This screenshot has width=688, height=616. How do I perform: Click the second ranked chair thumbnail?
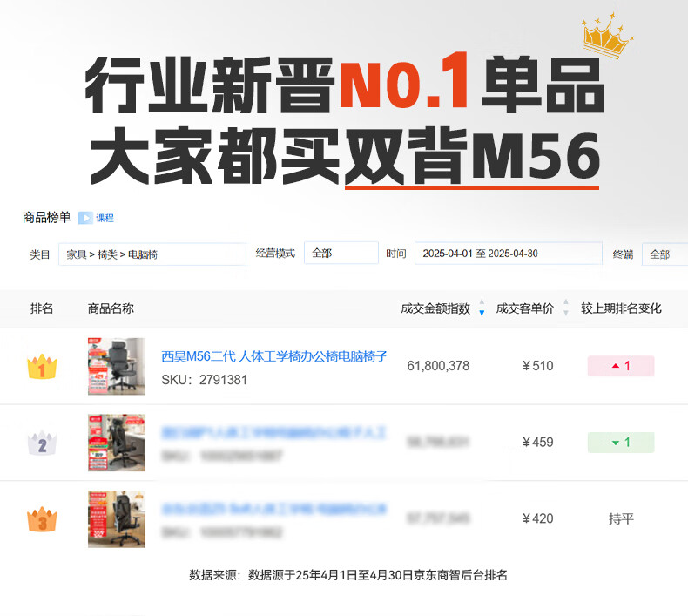tap(117, 443)
